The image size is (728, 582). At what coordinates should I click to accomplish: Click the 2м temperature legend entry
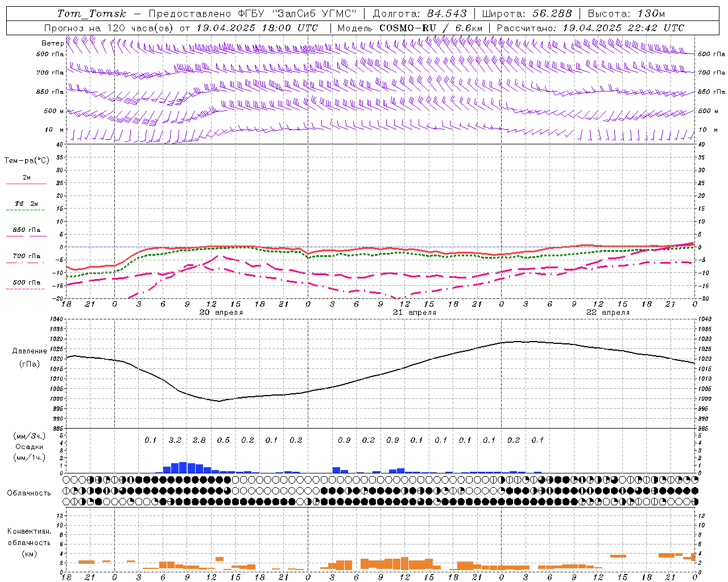click(x=27, y=177)
